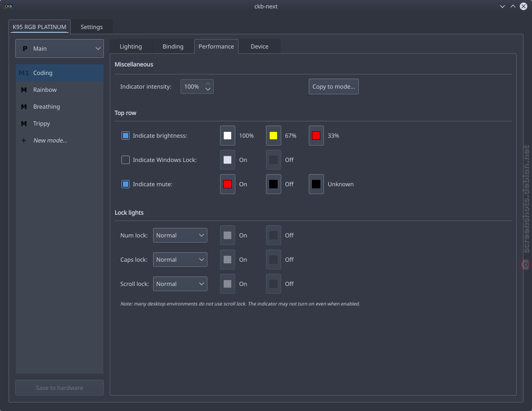Viewport: 532px width, 411px height.
Task: Click the M icon beside Rainbow mode
Action: coord(24,90)
